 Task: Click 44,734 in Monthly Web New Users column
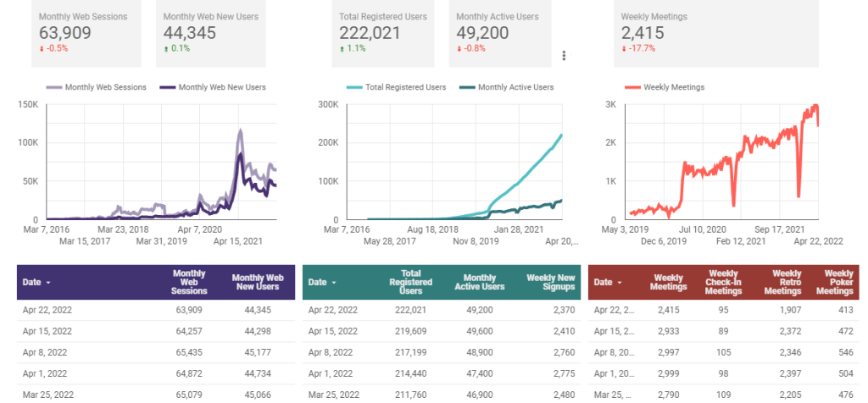click(258, 373)
